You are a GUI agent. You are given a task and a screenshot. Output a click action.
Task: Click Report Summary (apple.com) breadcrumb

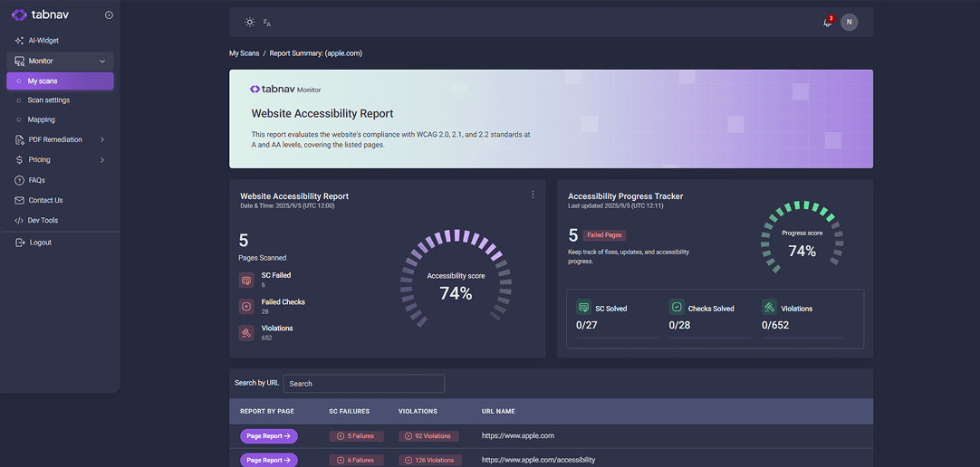pyautogui.click(x=315, y=53)
